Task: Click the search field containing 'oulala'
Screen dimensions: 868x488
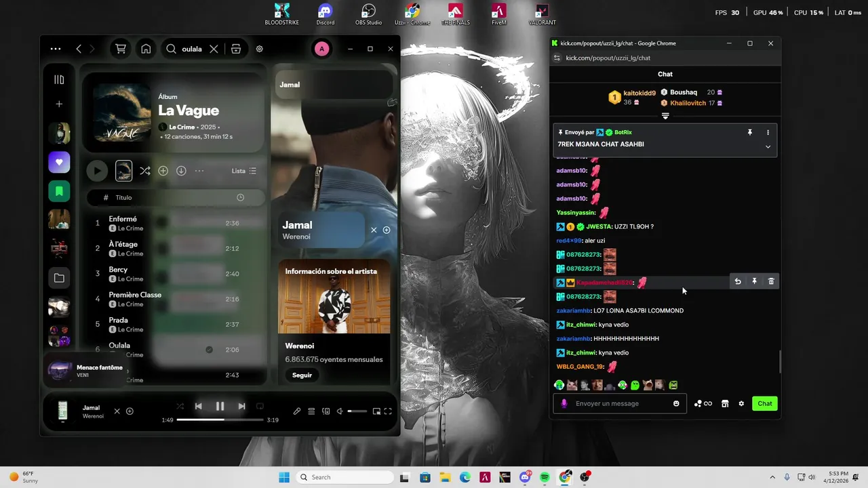Action: click(x=192, y=49)
